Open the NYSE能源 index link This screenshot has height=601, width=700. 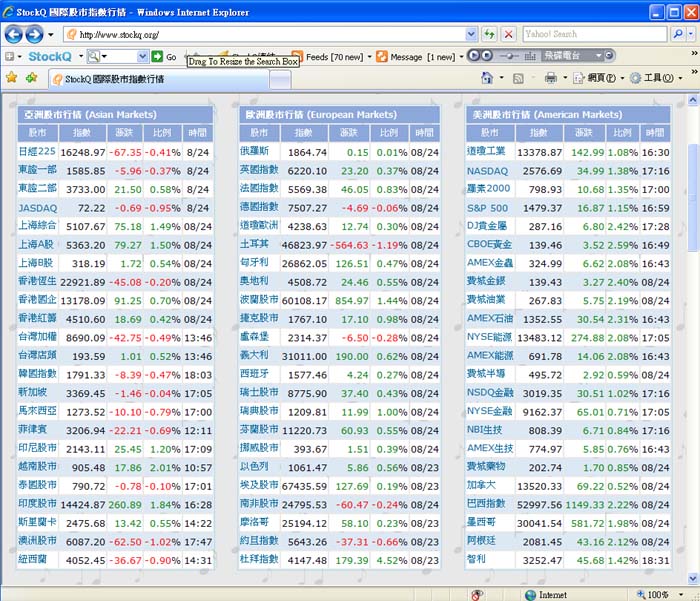(x=489, y=337)
